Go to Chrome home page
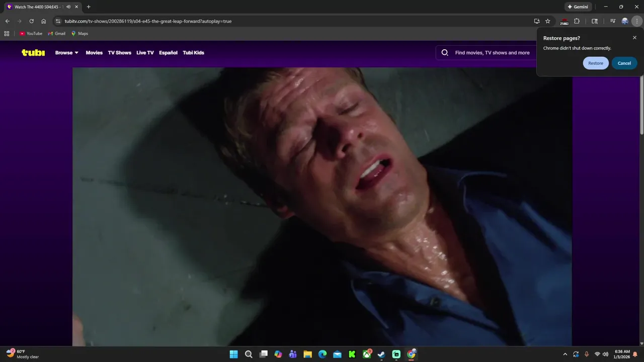 pos(44,21)
